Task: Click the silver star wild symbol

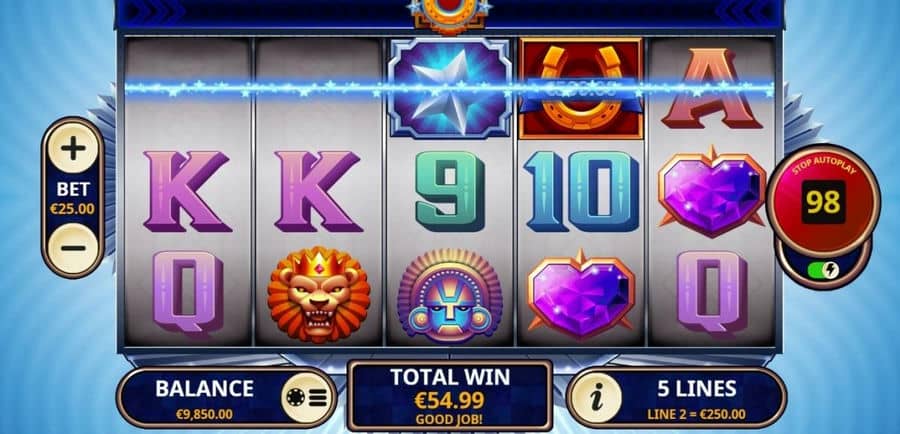Action: pyautogui.click(x=450, y=89)
